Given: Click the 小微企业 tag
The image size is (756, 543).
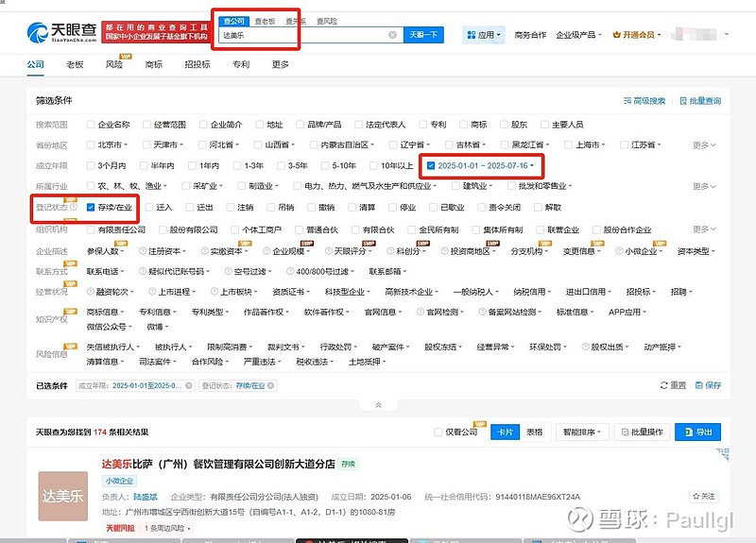Looking at the screenshot, I should click(x=119, y=481).
